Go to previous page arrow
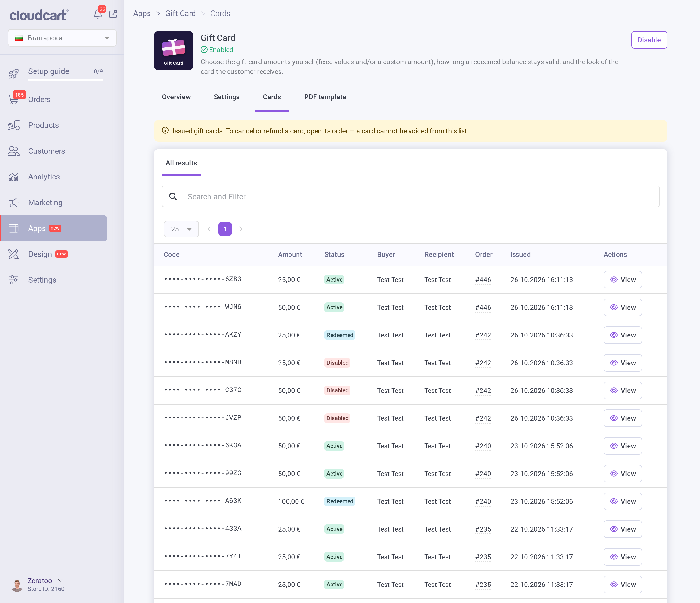Screen dimensions: 700x603 coord(209,229)
